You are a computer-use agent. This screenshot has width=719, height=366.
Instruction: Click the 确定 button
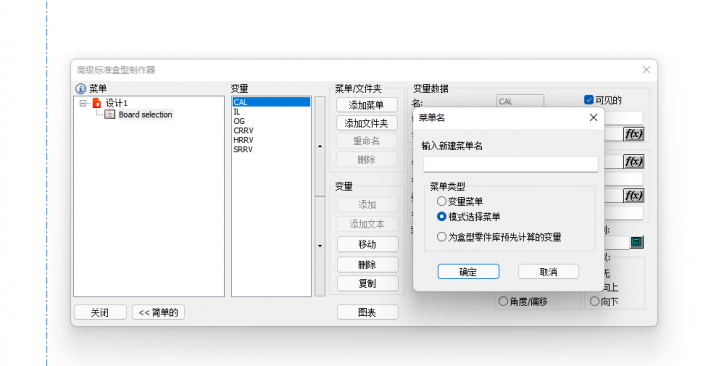[468, 272]
